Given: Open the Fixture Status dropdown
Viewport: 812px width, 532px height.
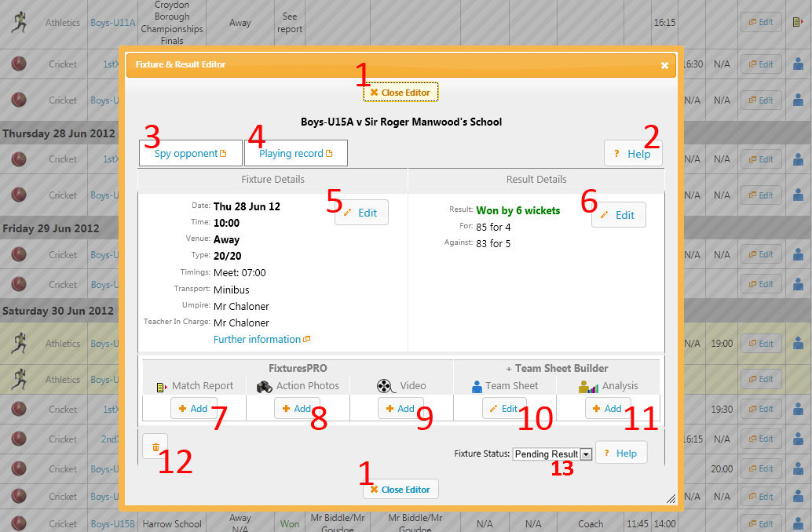Looking at the screenshot, I should pyautogui.click(x=552, y=454).
